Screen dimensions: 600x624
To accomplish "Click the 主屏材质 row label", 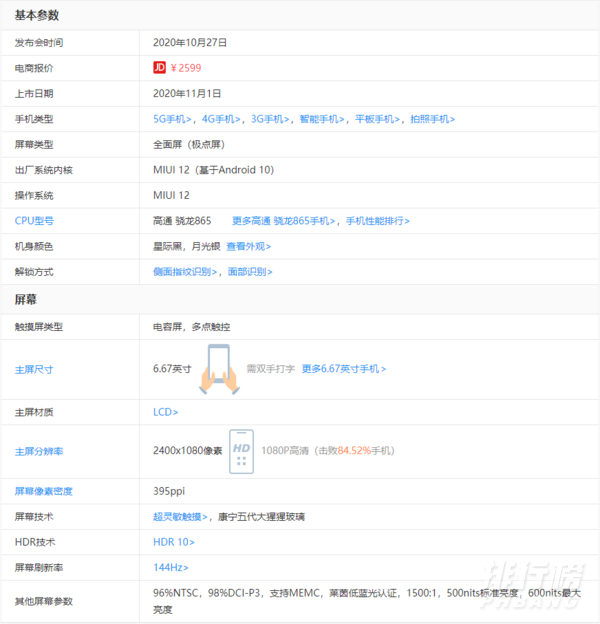I will (x=34, y=412).
